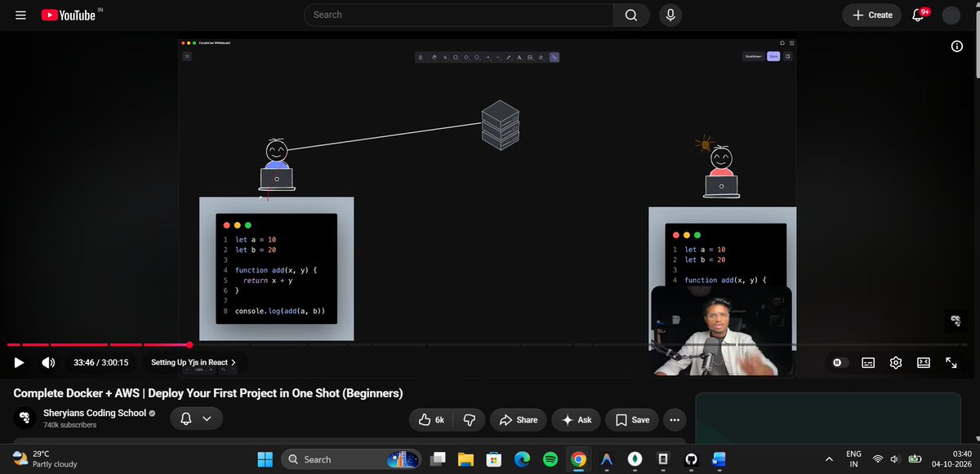Like the video with 6k likes
Screen dimensions: 980x474
pyautogui.click(x=431, y=419)
